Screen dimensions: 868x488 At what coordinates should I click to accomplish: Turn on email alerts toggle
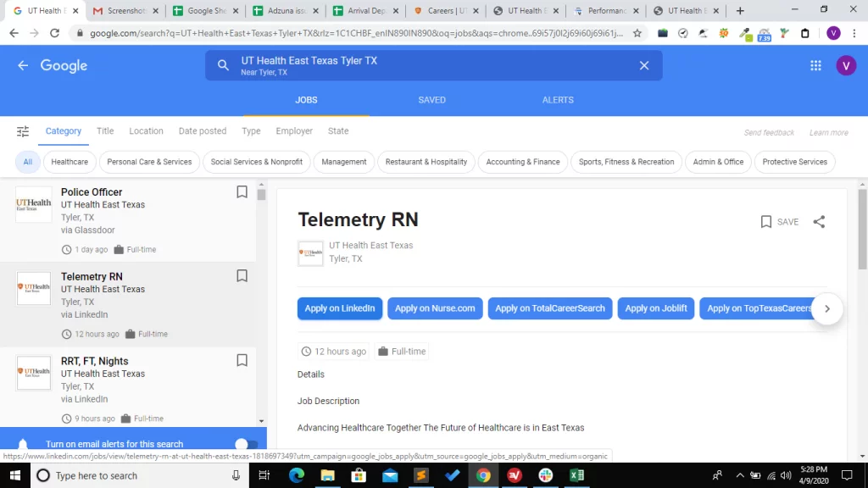[246, 444]
